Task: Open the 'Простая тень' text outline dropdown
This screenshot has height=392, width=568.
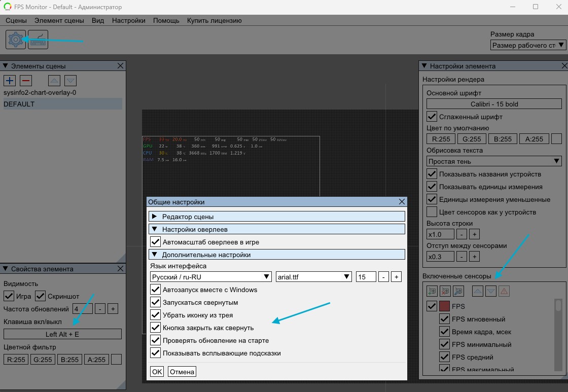Action: [x=494, y=161]
